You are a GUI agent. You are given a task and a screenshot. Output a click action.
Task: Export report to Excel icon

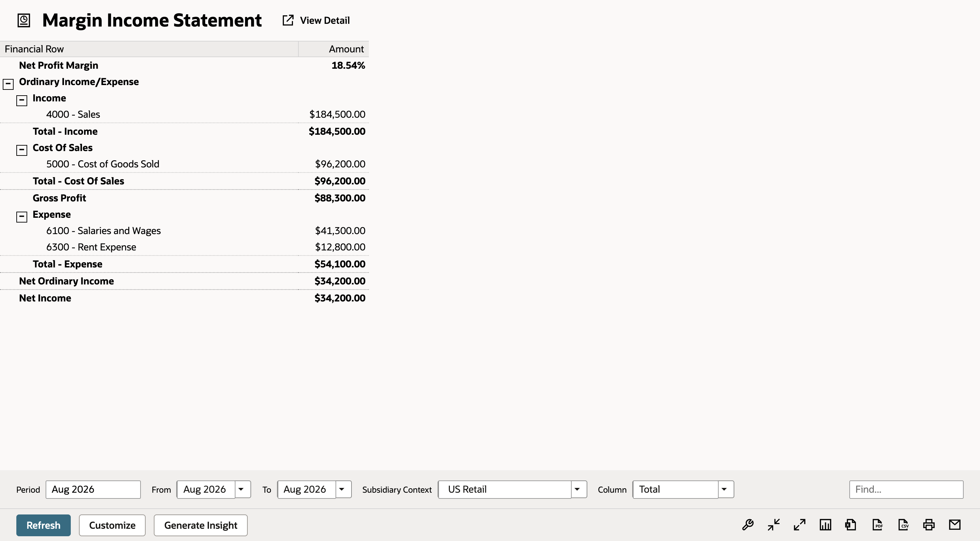point(851,525)
